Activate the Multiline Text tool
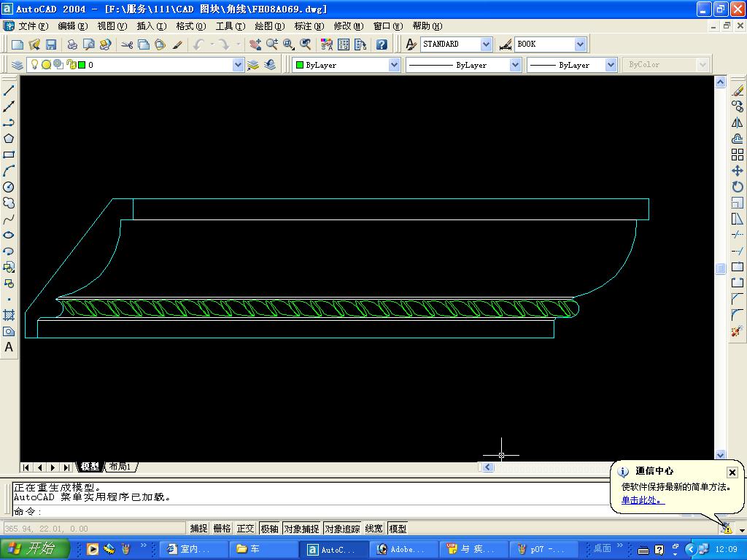This screenshot has width=747, height=560. (9, 347)
